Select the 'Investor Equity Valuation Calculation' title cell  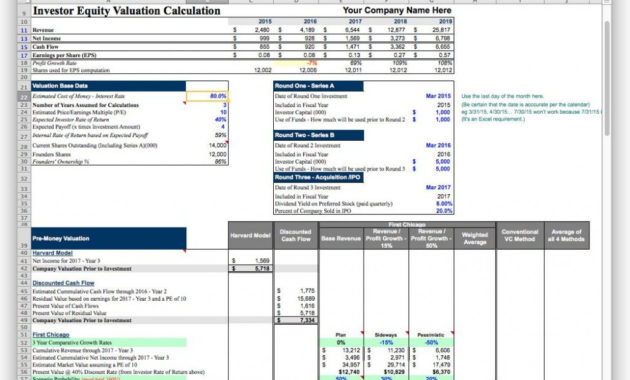(127, 11)
